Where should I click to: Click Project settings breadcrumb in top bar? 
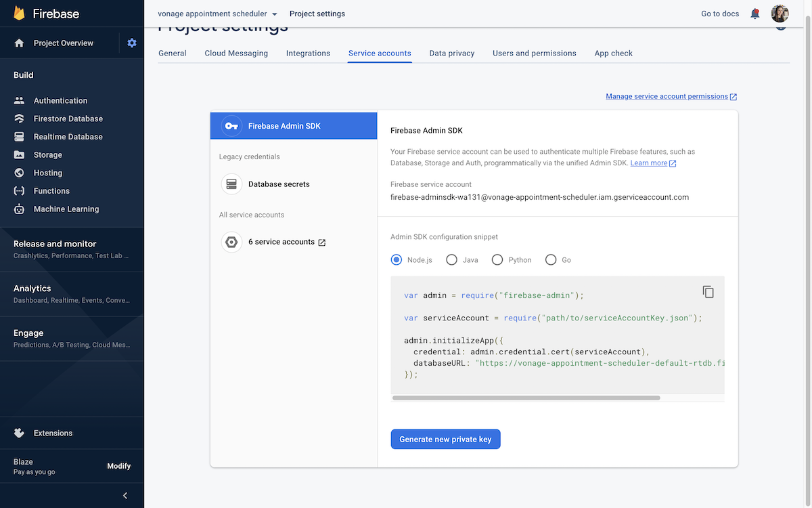tap(317, 14)
